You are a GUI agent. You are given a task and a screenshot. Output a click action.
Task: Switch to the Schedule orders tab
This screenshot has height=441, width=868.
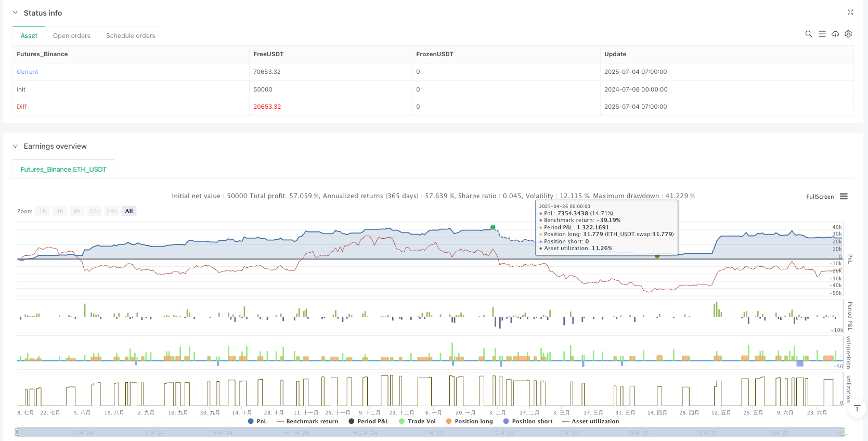[x=131, y=36]
